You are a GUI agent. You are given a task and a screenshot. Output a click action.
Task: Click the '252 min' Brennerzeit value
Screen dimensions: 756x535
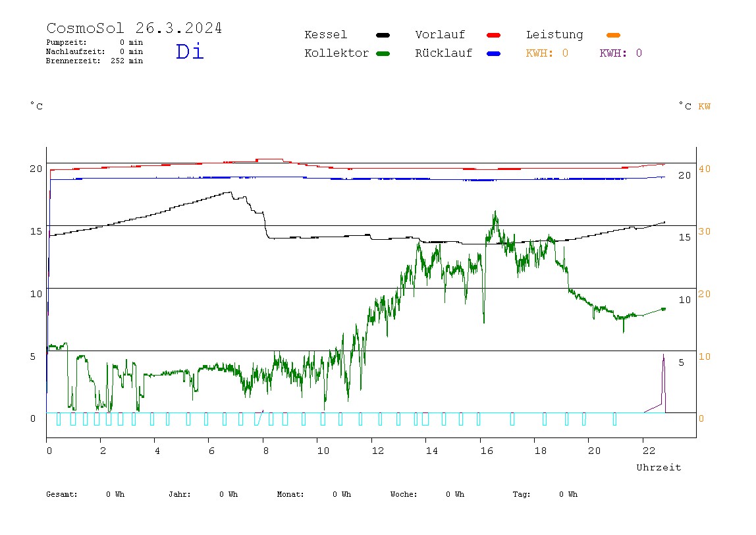[x=127, y=61]
